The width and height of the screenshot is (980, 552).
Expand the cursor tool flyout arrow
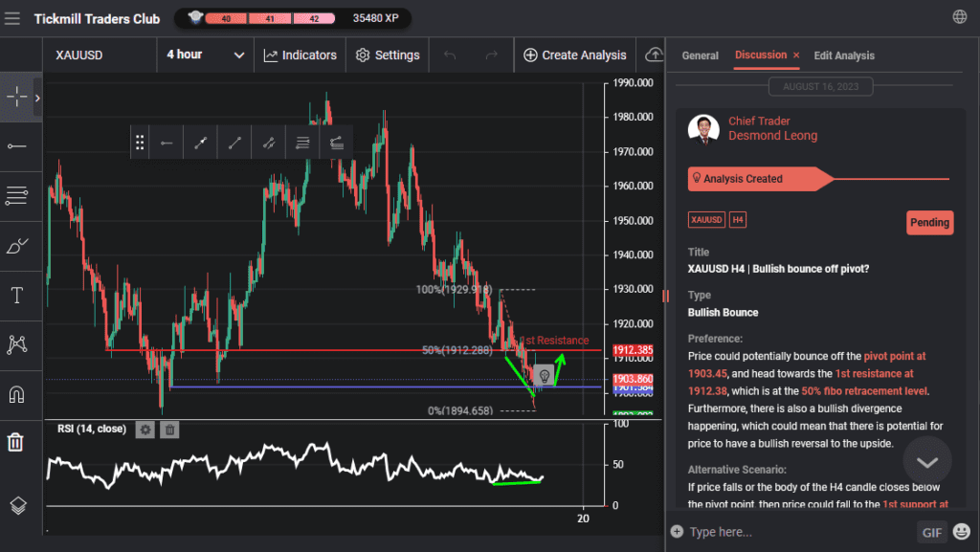tap(37, 98)
